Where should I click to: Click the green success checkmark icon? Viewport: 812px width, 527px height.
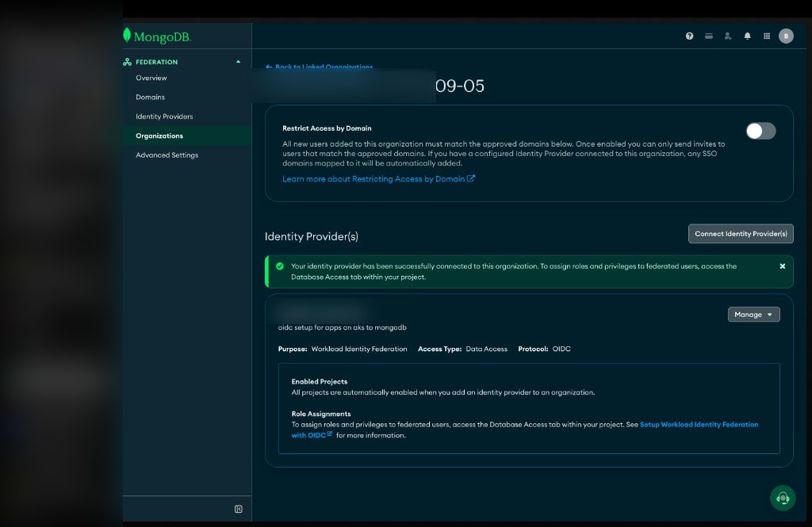point(280,266)
